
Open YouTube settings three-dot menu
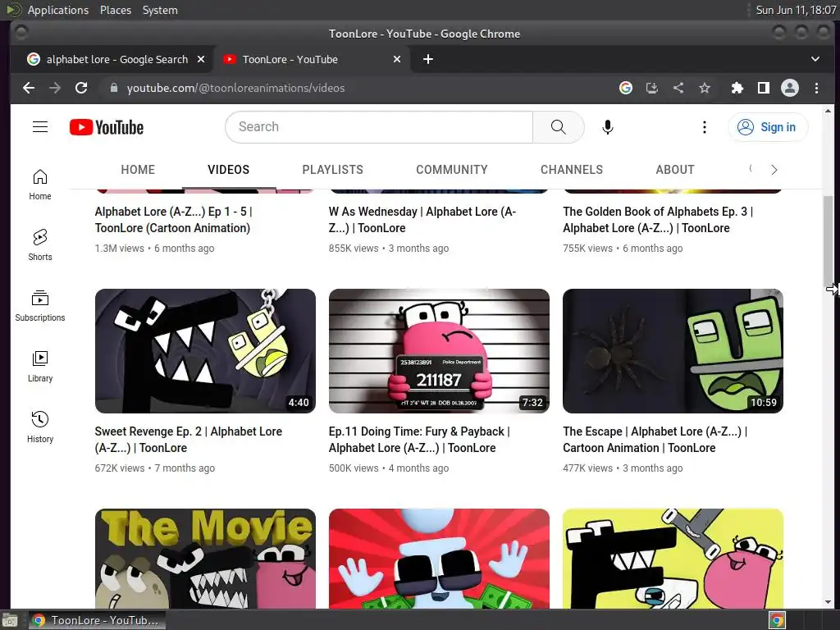[x=705, y=127]
